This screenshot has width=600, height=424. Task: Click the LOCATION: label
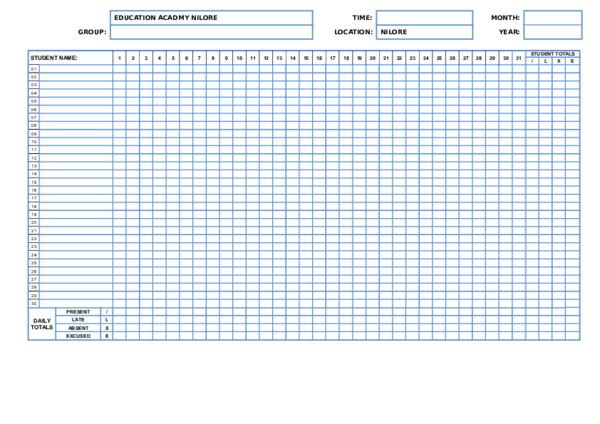click(x=353, y=32)
